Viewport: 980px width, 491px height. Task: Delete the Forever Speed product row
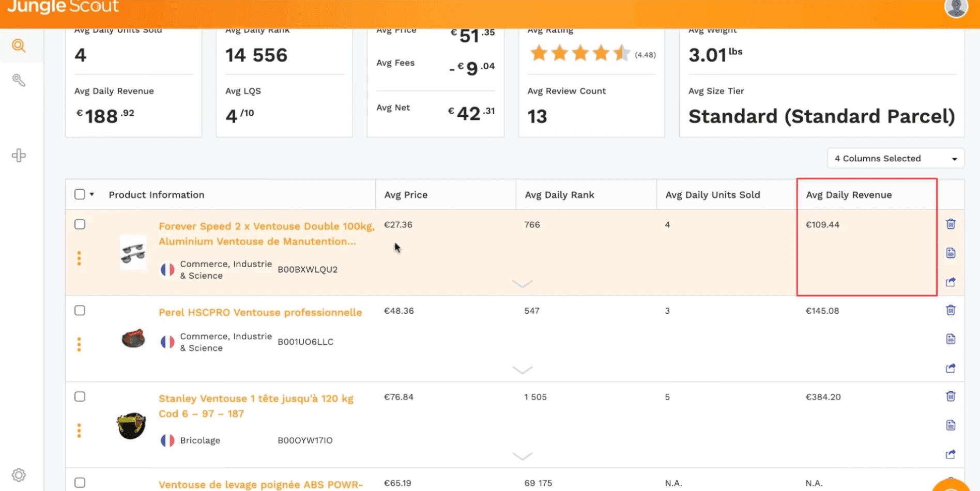(951, 224)
